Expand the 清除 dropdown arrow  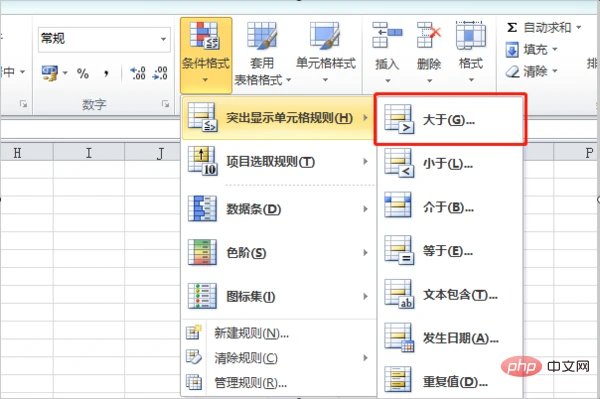[554, 71]
